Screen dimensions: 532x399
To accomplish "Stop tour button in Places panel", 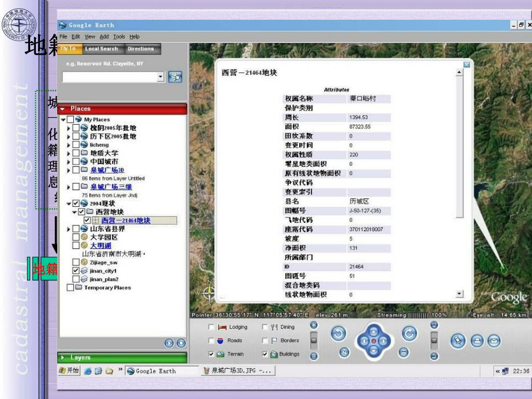I will pyautogui.click(x=181, y=343).
